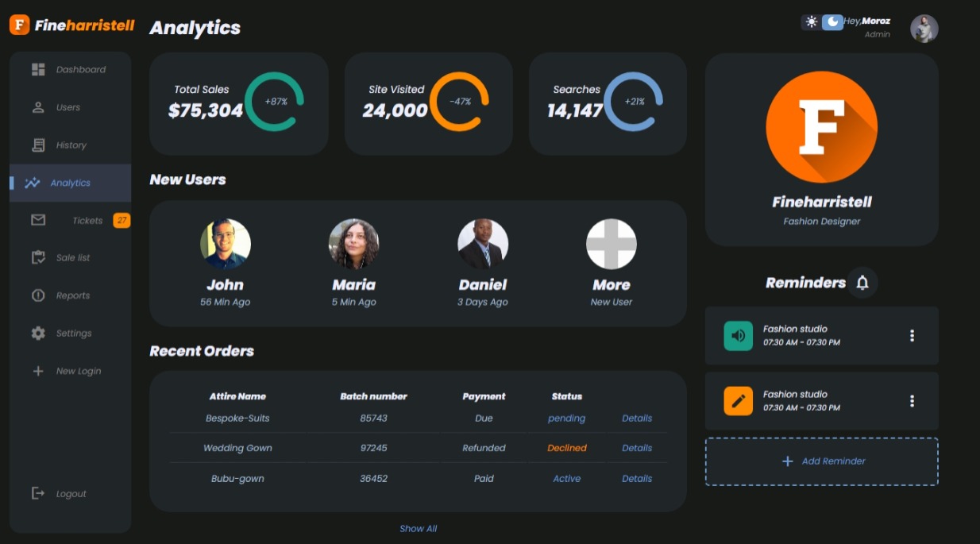Select the dark mode moon toggle

tap(832, 22)
